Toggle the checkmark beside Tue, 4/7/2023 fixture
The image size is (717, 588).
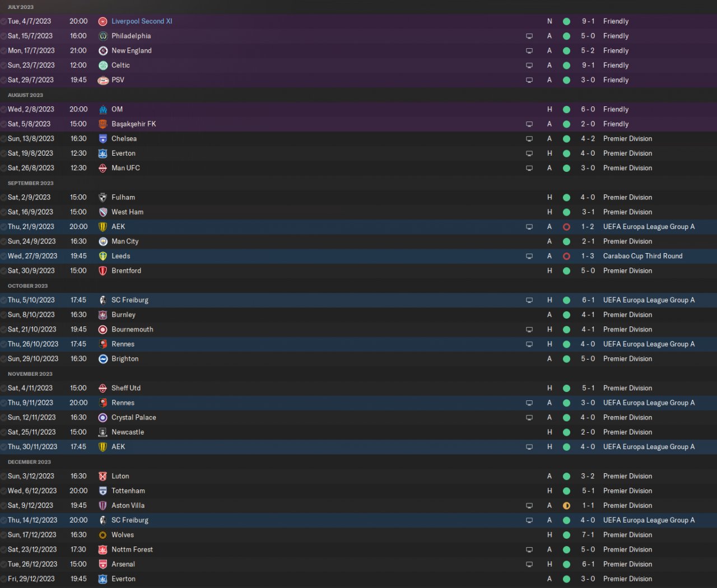click(x=4, y=21)
